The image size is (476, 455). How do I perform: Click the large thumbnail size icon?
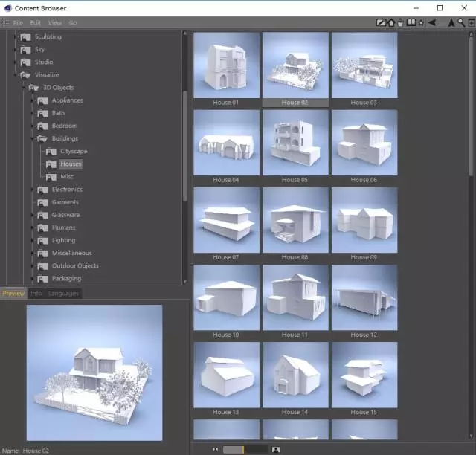click(275, 449)
